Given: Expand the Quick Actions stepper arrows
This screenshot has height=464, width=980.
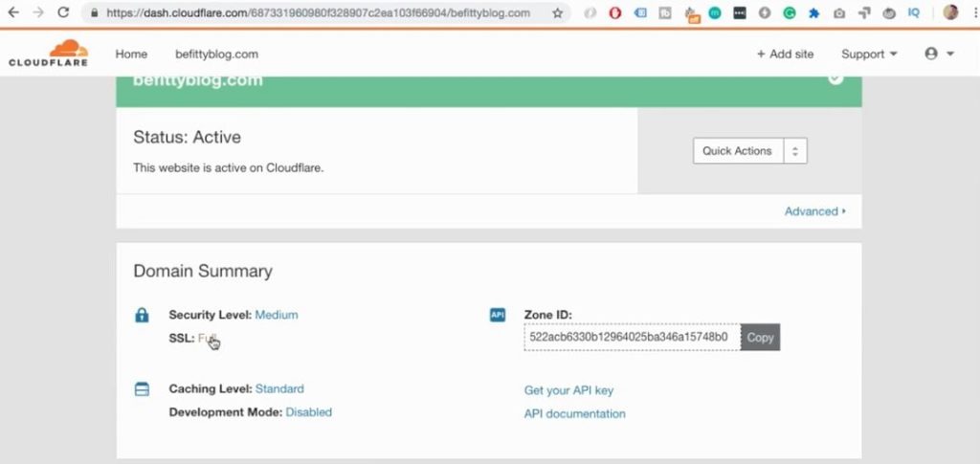Looking at the screenshot, I should [795, 151].
